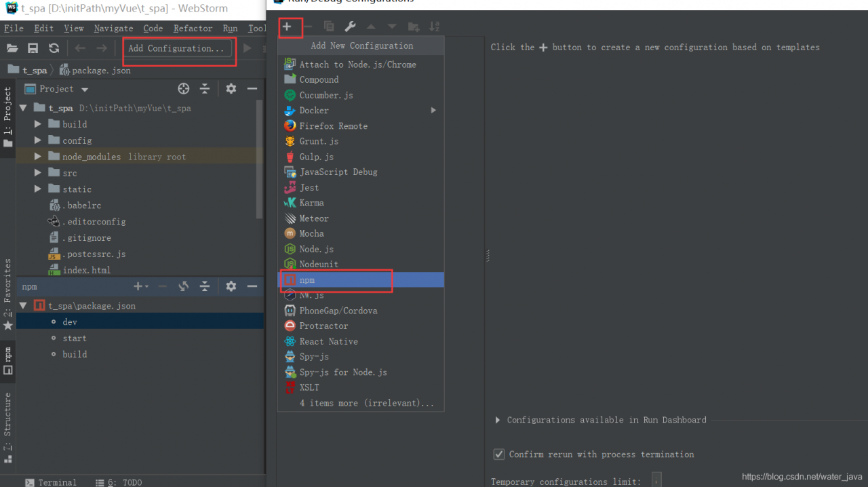Select Jest configuration type
Viewport: 868px width, 487px height.
[x=361, y=187]
